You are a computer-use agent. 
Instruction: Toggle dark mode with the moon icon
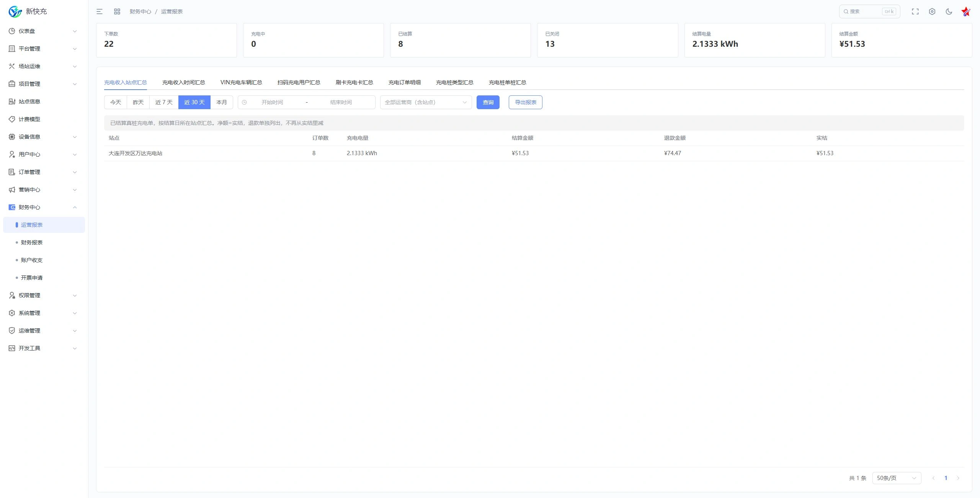(949, 11)
